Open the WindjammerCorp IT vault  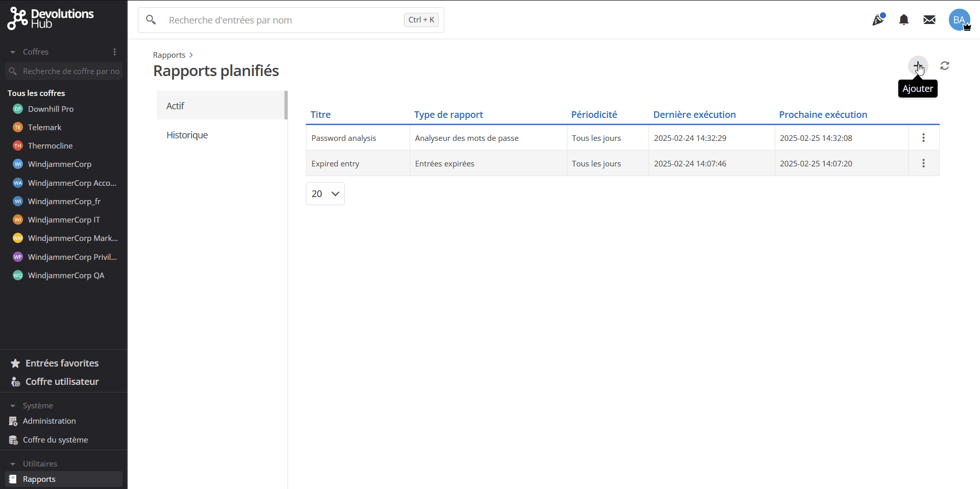(x=64, y=220)
